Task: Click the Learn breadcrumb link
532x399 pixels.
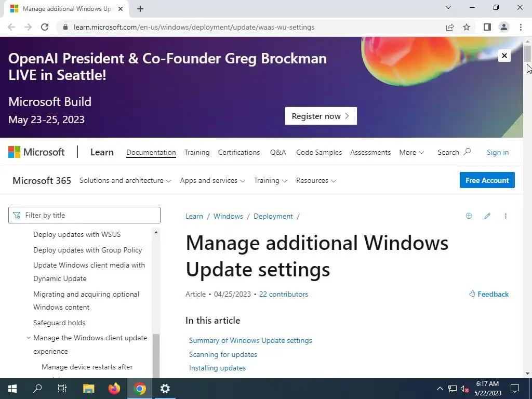Action: click(x=194, y=217)
